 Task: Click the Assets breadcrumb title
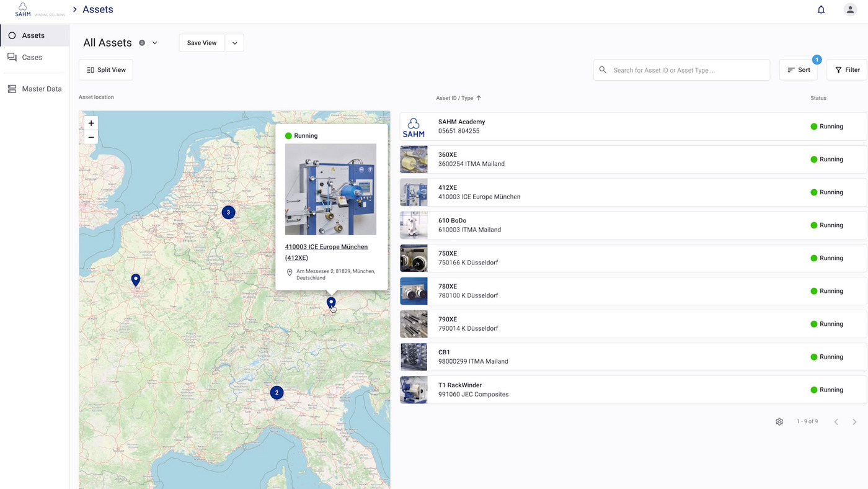[x=98, y=10]
